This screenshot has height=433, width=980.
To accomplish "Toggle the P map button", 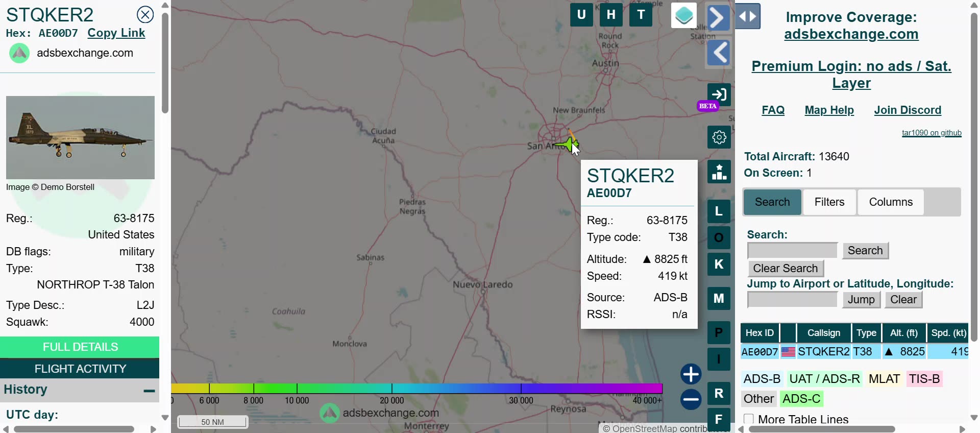I will tap(719, 332).
